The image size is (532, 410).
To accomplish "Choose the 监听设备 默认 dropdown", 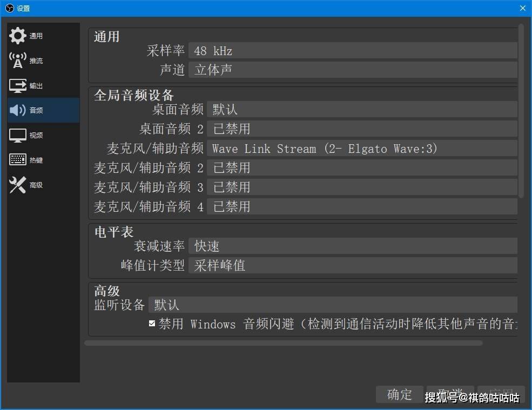I will pyautogui.click(x=333, y=305).
